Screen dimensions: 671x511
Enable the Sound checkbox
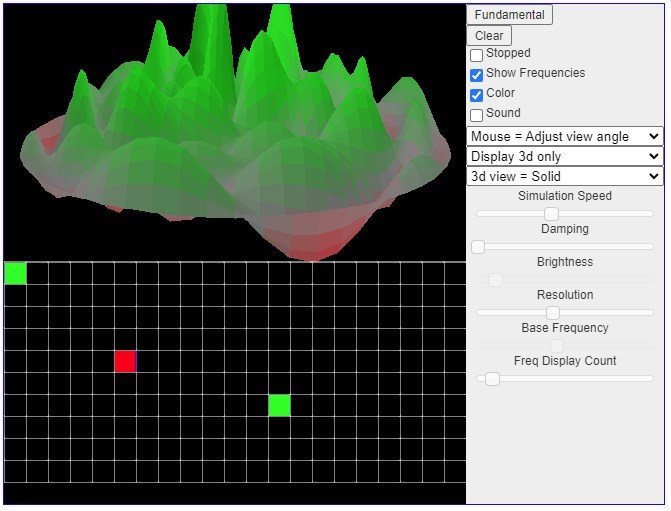pyautogui.click(x=476, y=115)
